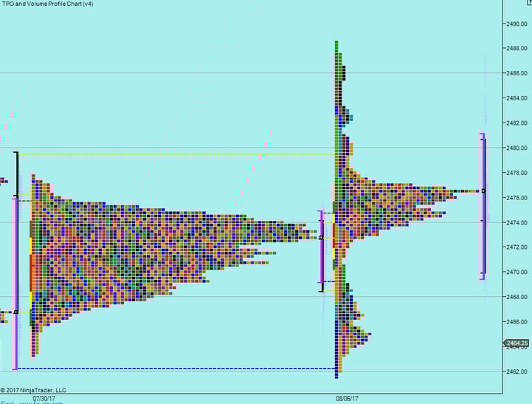Select the 2470.00 price axis label
This screenshot has height=404, width=532.
[517, 273]
